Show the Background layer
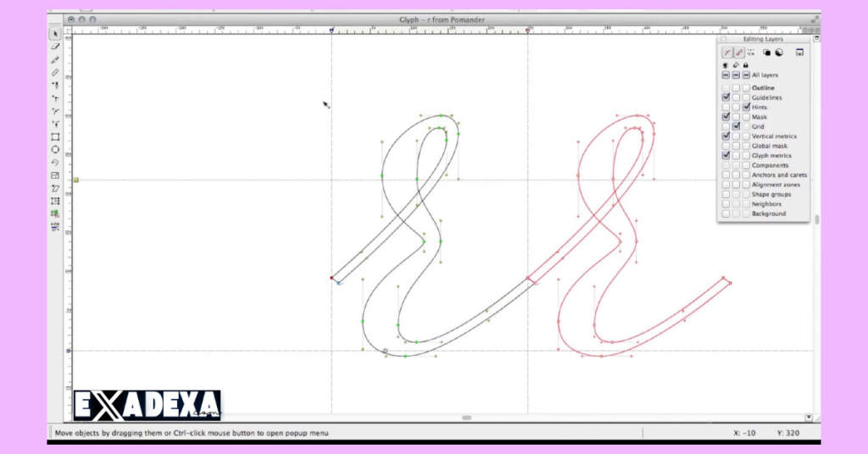 coord(726,213)
